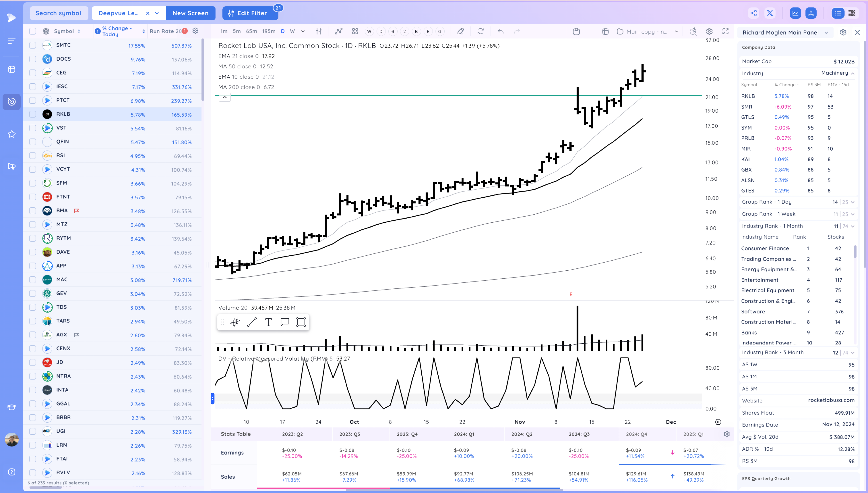This screenshot has width=868, height=493.
Task: Expand the Richard Moglen Main Panel dropdown
Action: point(826,33)
